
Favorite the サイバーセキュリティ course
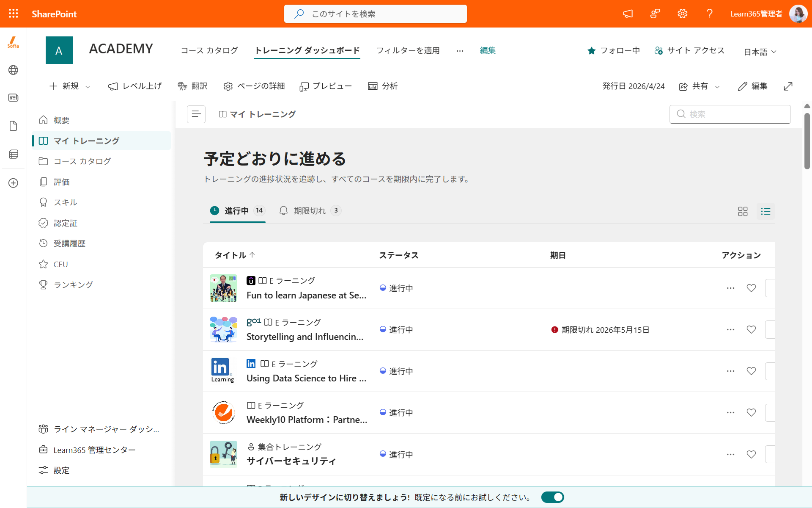click(x=751, y=454)
